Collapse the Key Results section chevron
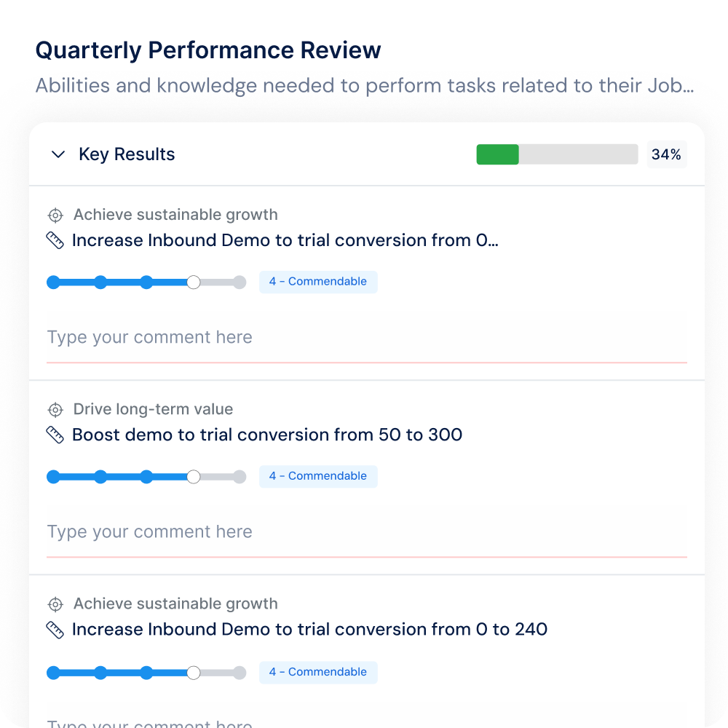 (x=58, y=154)
